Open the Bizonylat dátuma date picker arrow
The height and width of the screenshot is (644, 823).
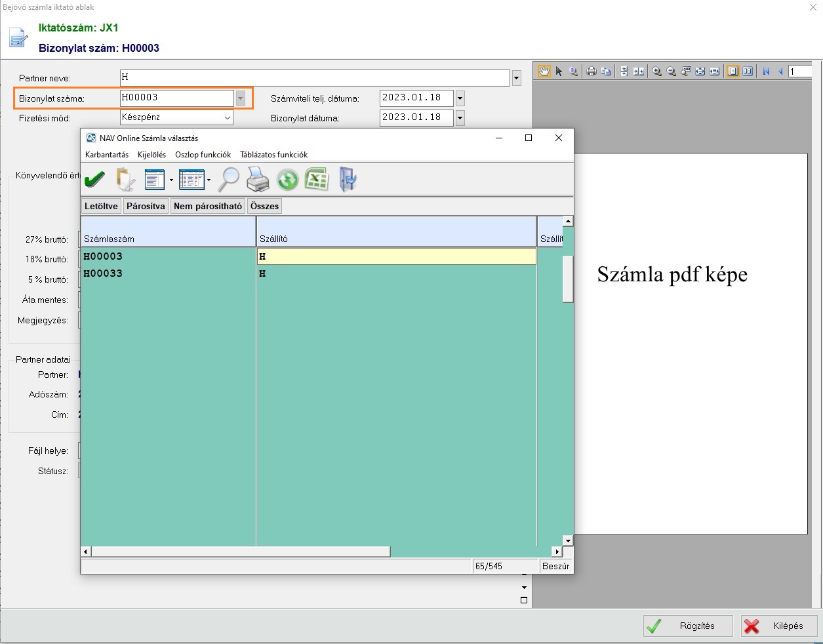pos(460,118)
